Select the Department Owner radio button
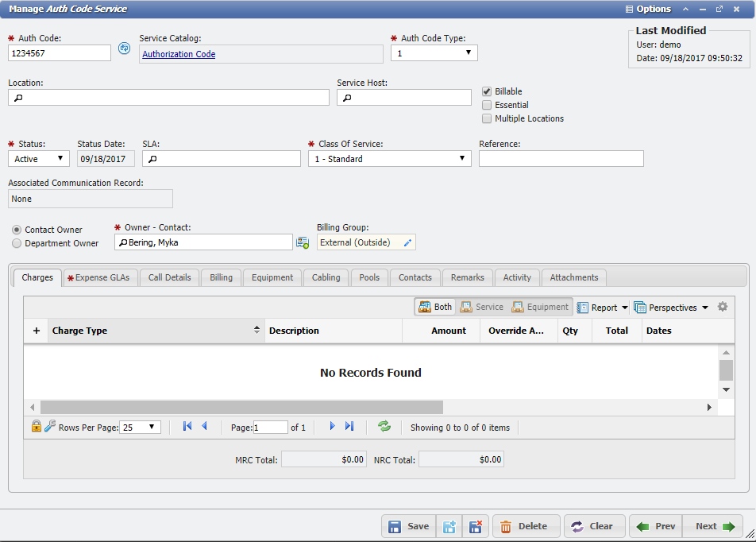The image size is (756, 542). point(17,243)
